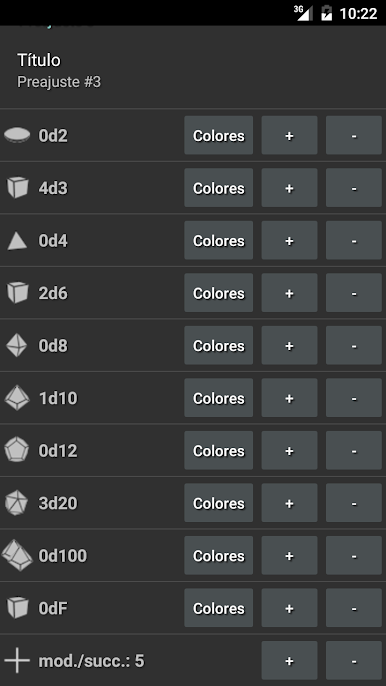Increase the mod./succ. value
Viewport: 386px width, 686px height.
click(x=289, y=660)
